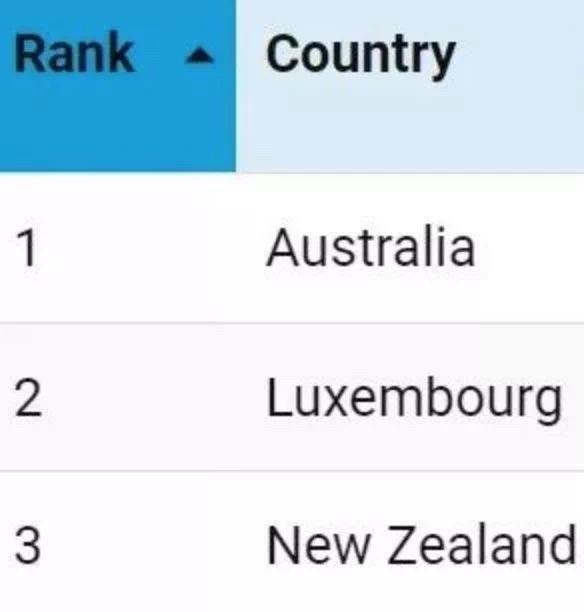The image size is (584, 612).
Task: Click the border under the Country header
Action: [x=410, y=172]
